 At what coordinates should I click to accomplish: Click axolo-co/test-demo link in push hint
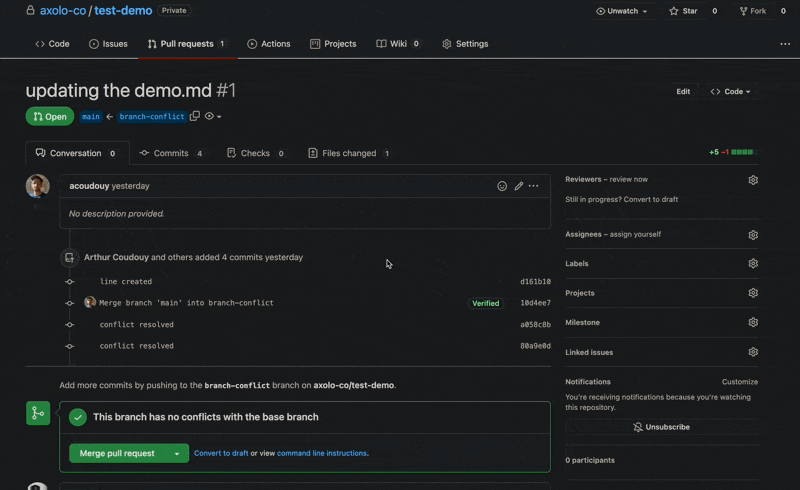(354, 385)
